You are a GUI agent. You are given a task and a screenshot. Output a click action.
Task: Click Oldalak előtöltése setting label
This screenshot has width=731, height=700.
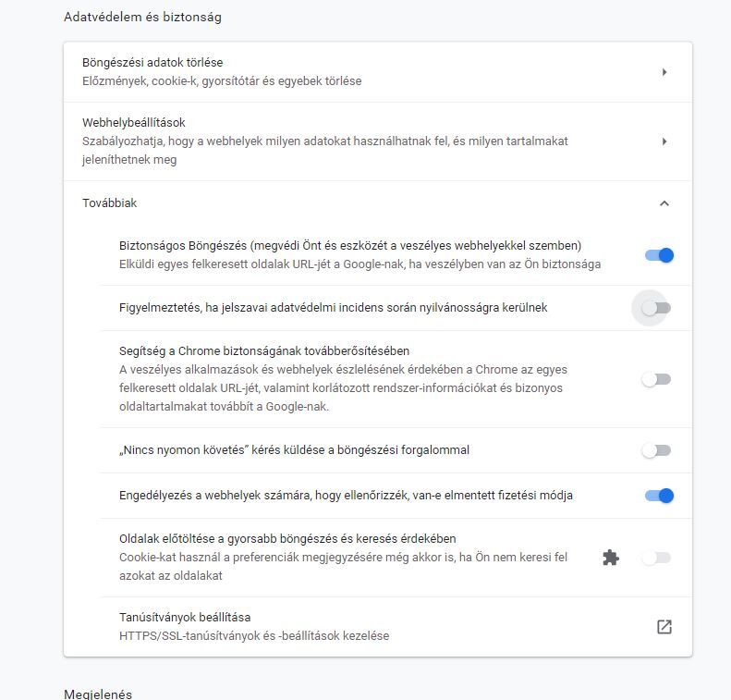pyautogui.click(x=287, y=538)
